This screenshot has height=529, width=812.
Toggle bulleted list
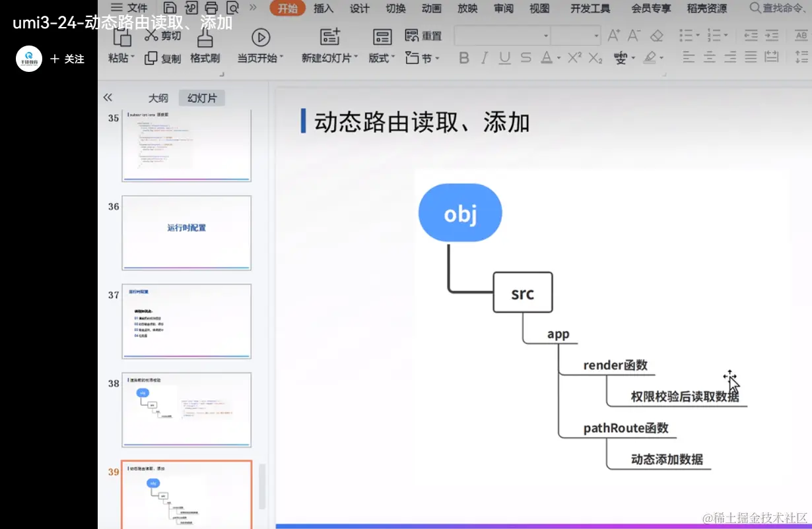[687, 35]
